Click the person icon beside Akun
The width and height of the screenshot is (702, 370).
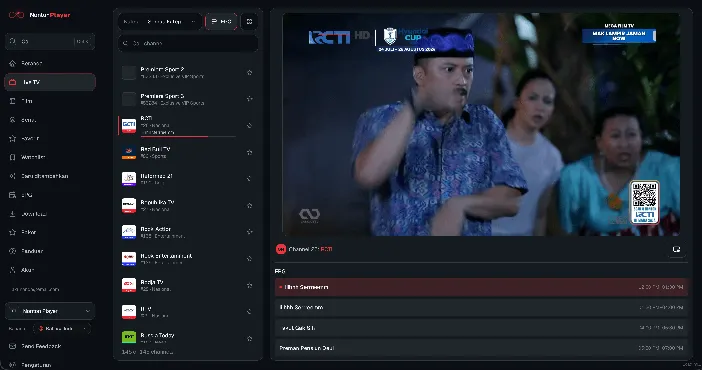coord(13,270)
